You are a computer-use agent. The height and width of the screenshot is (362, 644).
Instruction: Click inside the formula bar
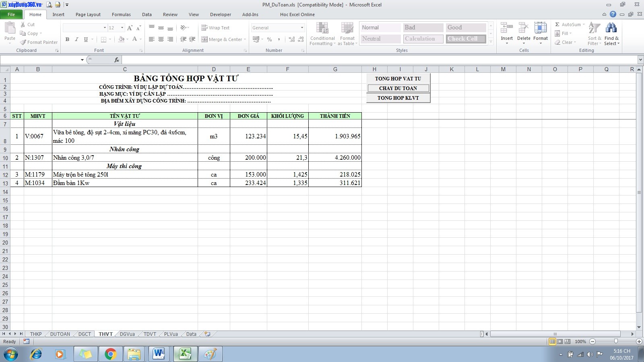pos(362,60)
